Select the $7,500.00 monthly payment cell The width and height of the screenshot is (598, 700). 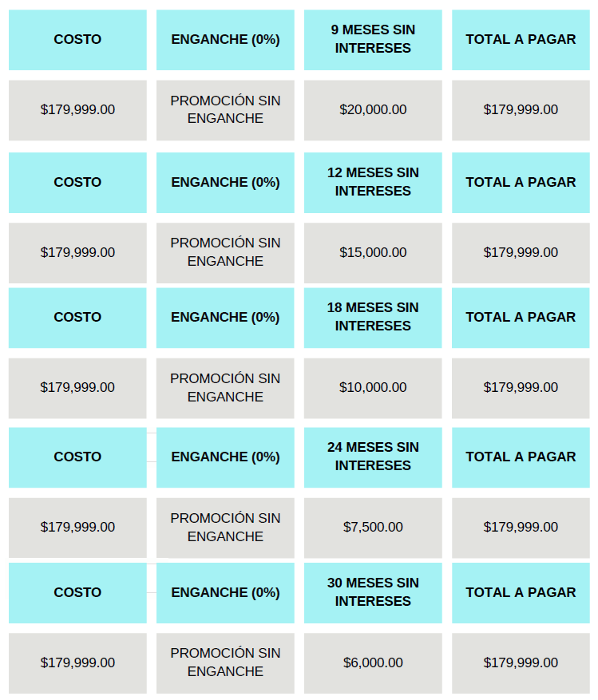(373, 528)
